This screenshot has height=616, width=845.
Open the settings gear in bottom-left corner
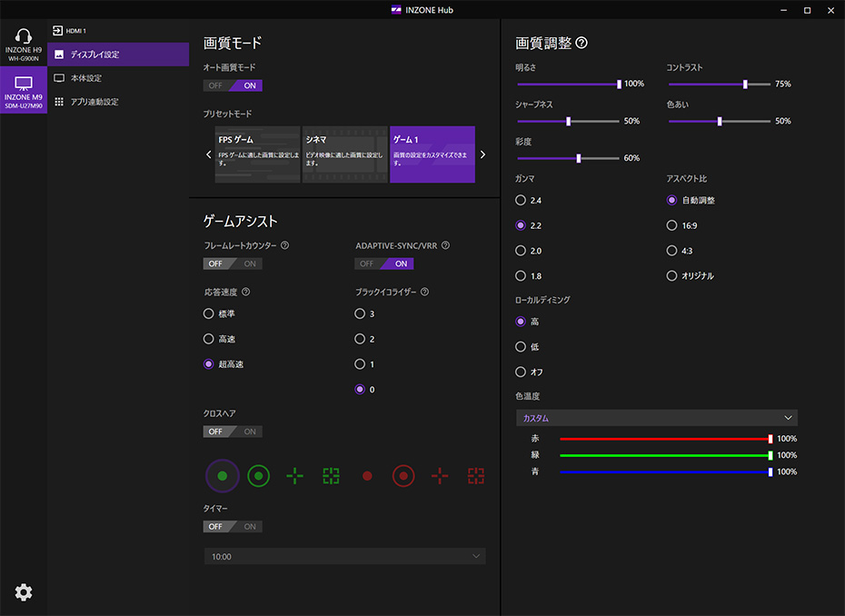[24, 592]
